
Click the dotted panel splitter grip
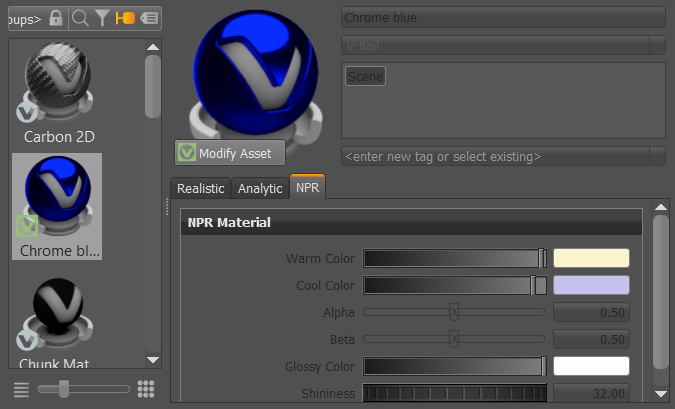[x=167, y=207]
